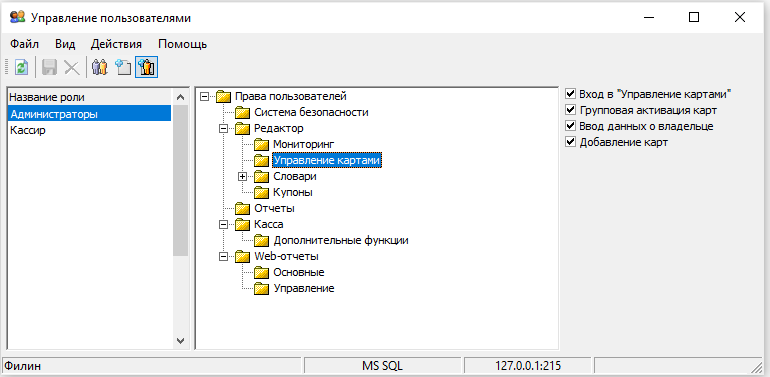The width and height of the screenshot is (770, 377).
Task: Click the window resize grip corner
Action: 757,367
